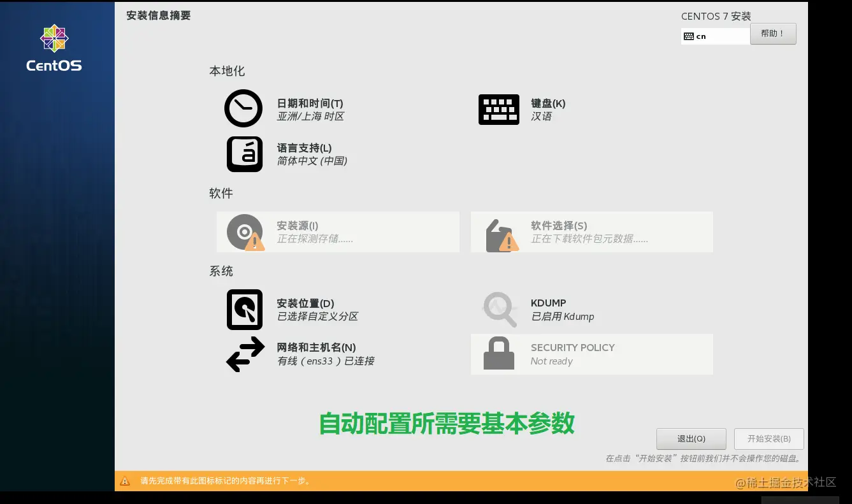Click the 开始安装(B) begin installation button
The height and width of the screenshot is (504, 852).
pos(769,439)
